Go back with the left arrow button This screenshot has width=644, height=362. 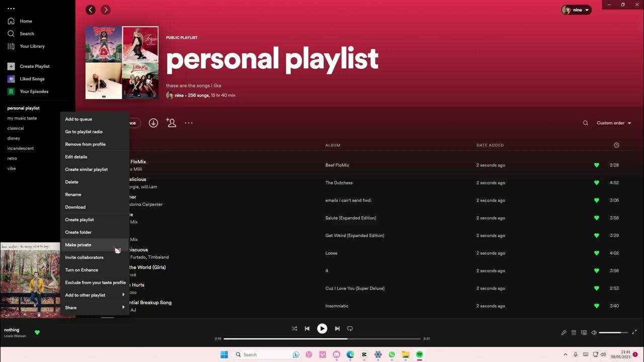click(91, 10)
